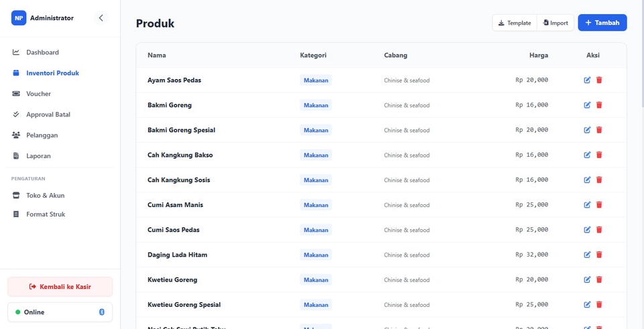This screenshot has width=644, height=329.
Task: Click the page vertical scrollbar
Action: tap(641, 54)
